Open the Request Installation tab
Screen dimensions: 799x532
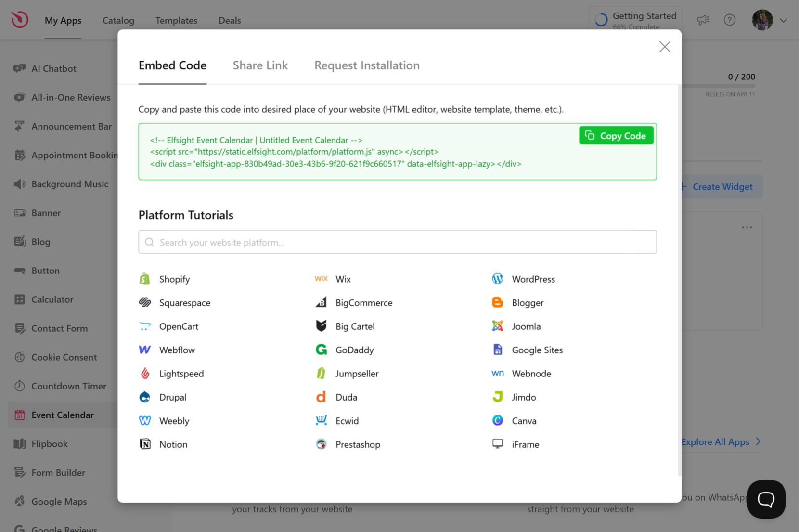[367, 65]
